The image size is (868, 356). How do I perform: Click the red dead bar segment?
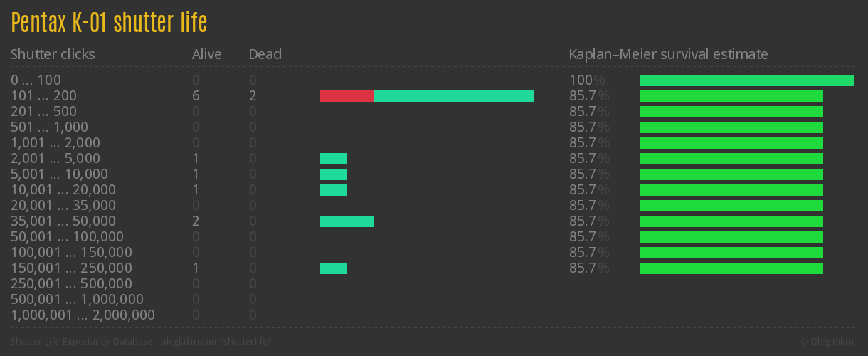click(346, 96)
